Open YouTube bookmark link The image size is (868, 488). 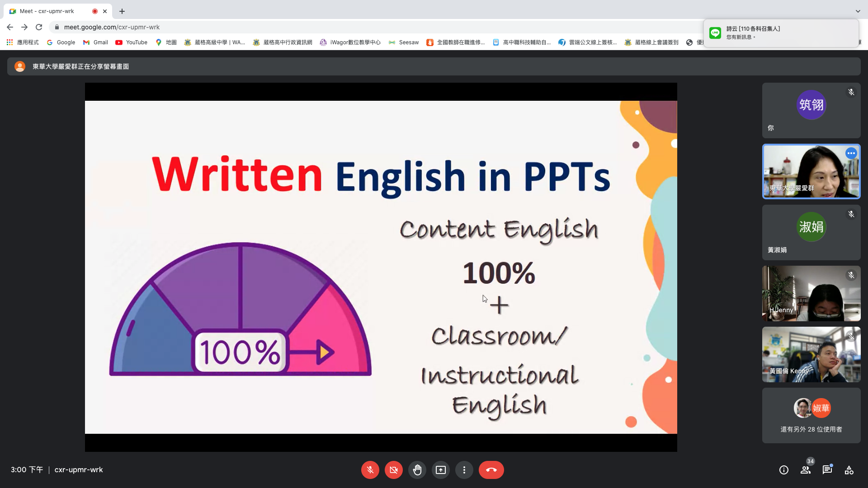point(132,42)
